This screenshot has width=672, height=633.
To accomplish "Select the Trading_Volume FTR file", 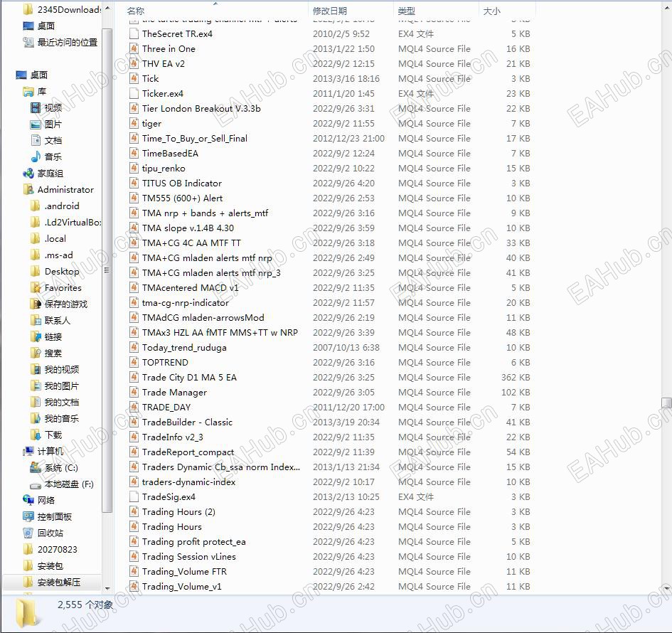I will 184,571.
